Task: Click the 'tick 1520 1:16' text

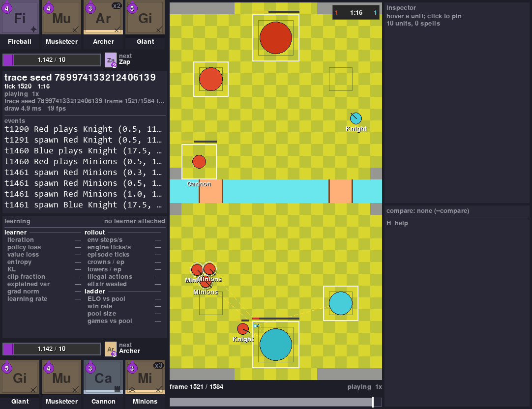Action: click(x=27, y=86)
